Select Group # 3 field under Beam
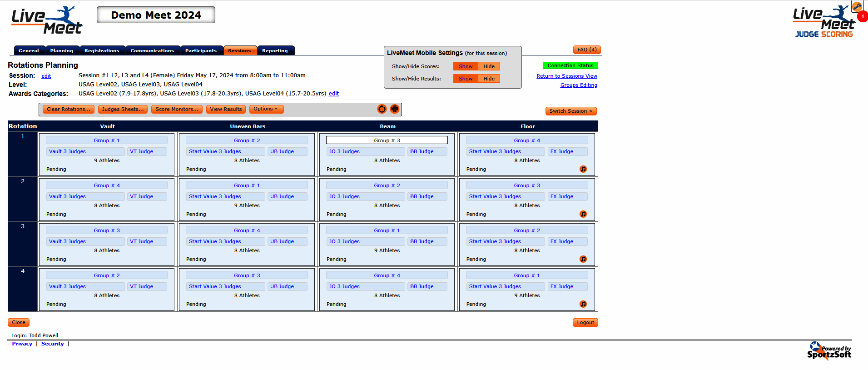 click(x=387, y=140)
